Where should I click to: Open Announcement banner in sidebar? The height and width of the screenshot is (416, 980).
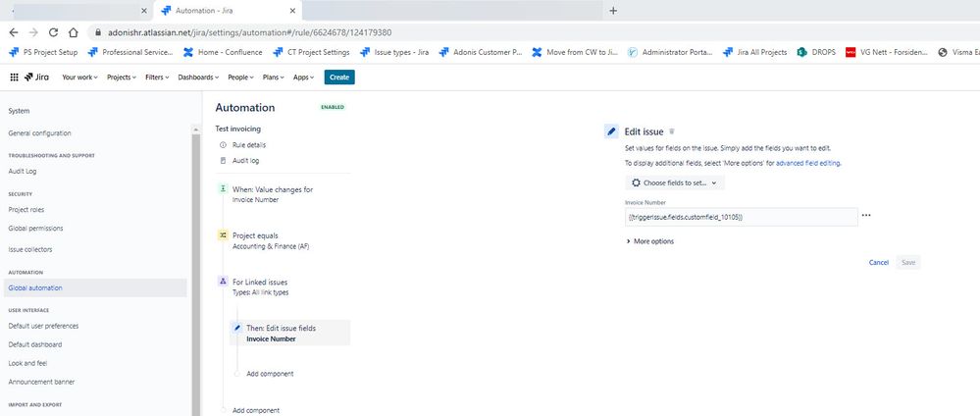(x=39, y=382)
